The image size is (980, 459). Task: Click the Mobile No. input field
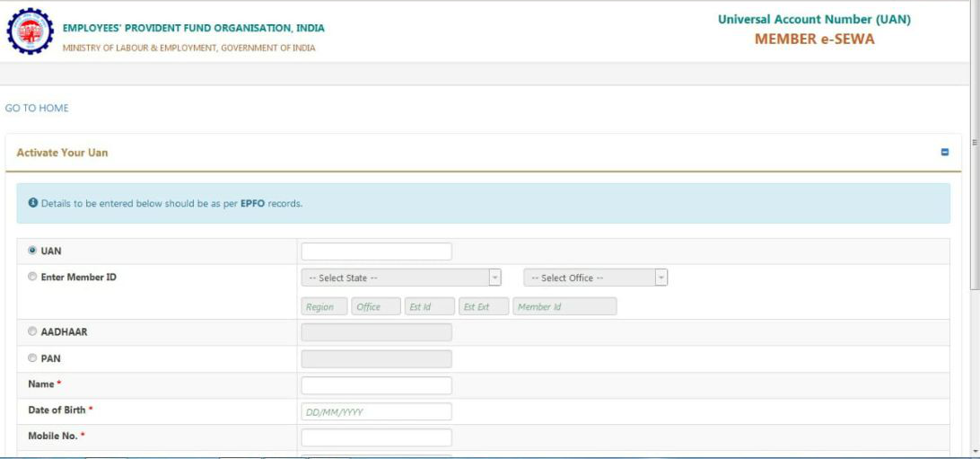(376, 438)
